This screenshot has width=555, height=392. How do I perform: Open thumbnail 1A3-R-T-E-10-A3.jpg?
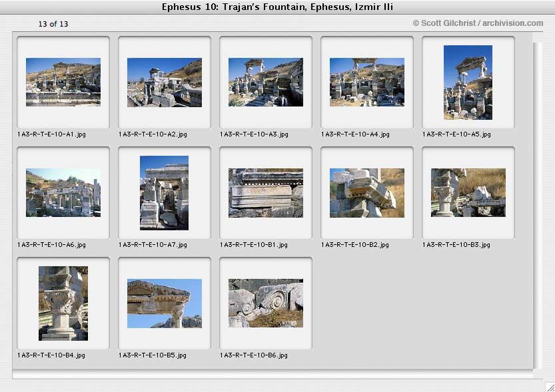[x=266, y=82]
